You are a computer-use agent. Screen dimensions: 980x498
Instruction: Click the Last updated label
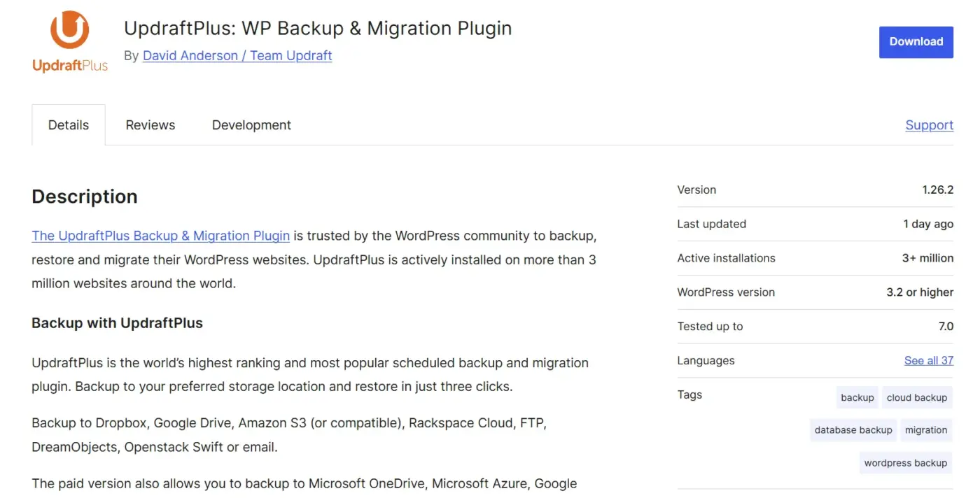click(711, 224)
